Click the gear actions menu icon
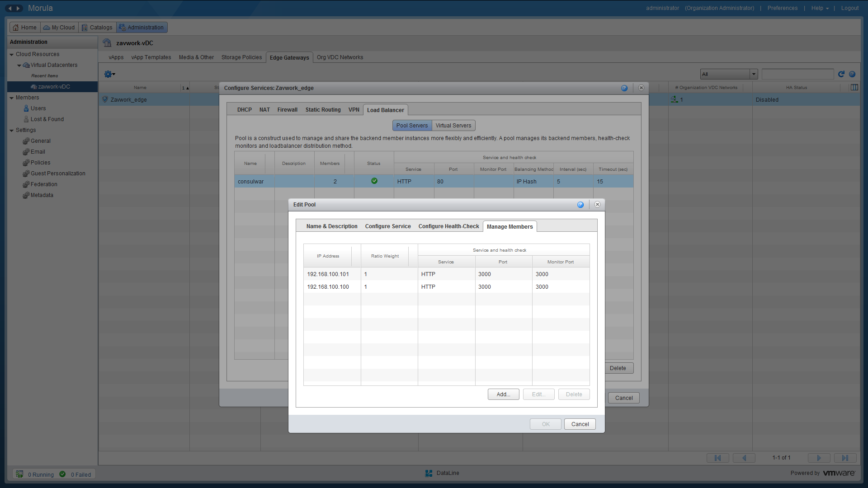 (109, 74)
